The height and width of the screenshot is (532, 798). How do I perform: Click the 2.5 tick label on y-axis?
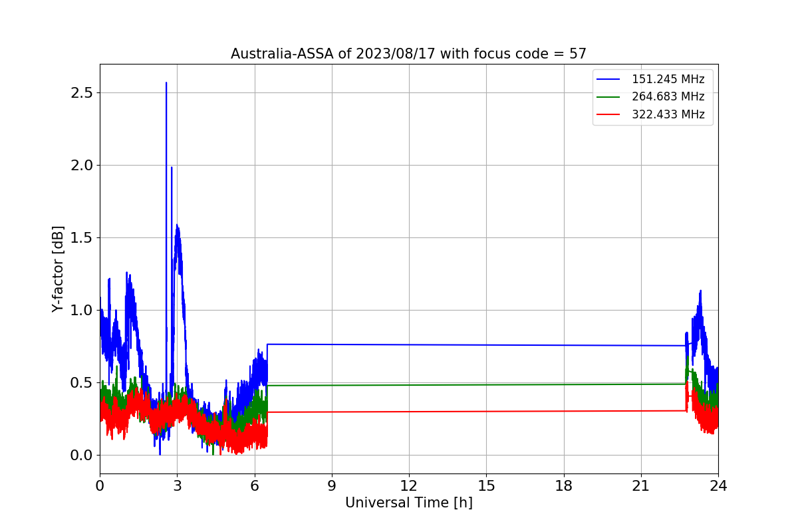click(x=81, y=92)
